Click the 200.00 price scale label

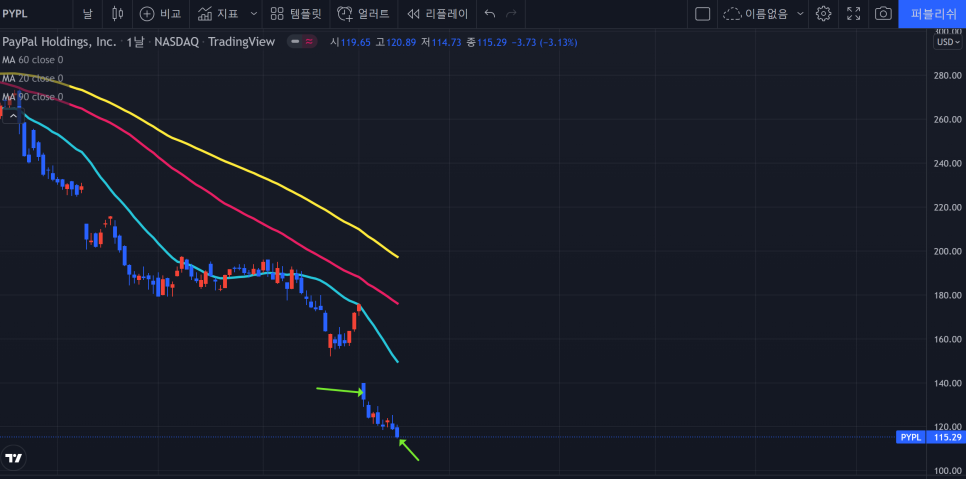point(947,251)
